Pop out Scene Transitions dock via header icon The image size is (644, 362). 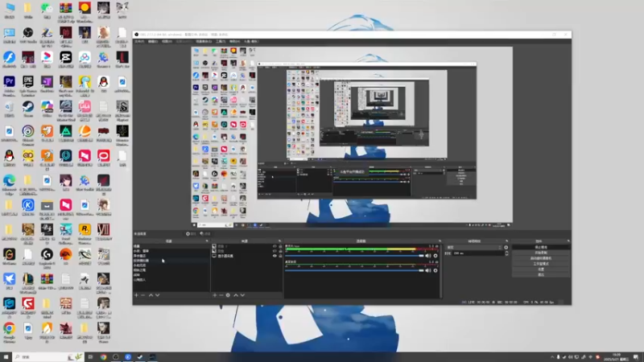[x=506, y=241]
